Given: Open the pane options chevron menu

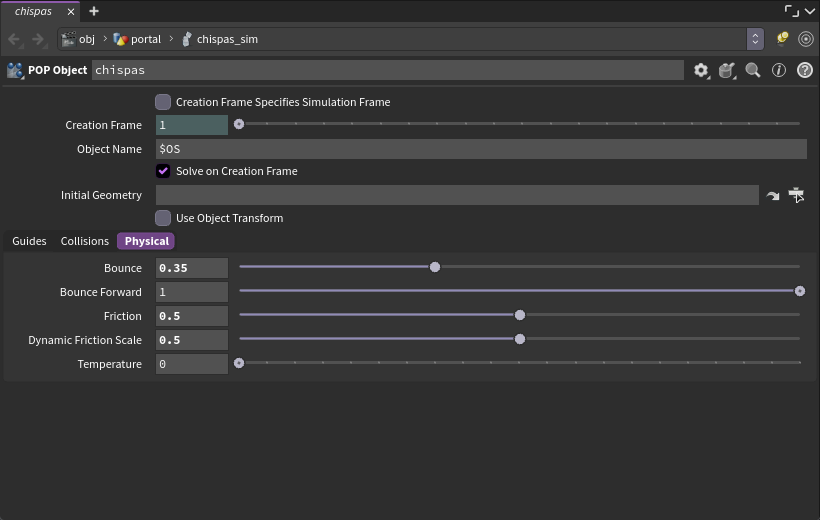Looking at the screenshot, I should tap(810, 12).
